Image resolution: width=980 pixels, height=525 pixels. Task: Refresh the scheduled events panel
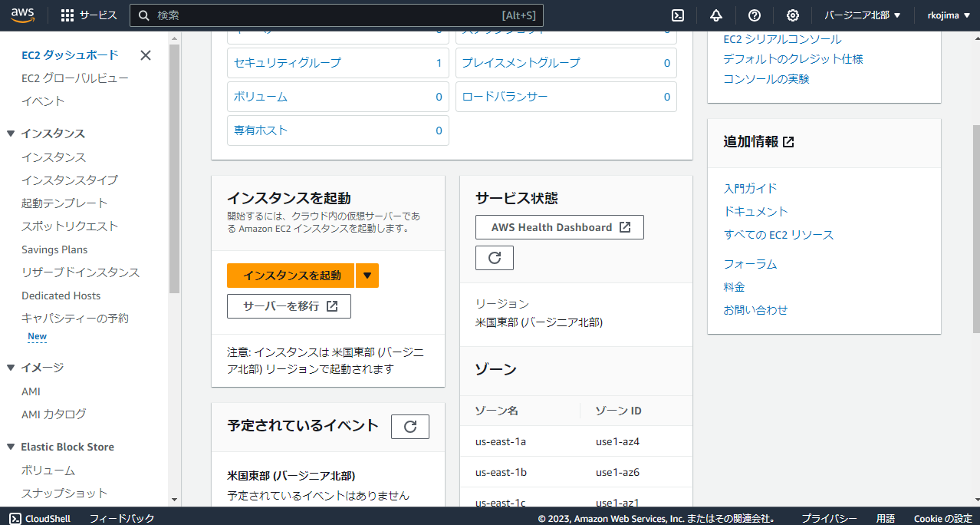coord(410,427)
